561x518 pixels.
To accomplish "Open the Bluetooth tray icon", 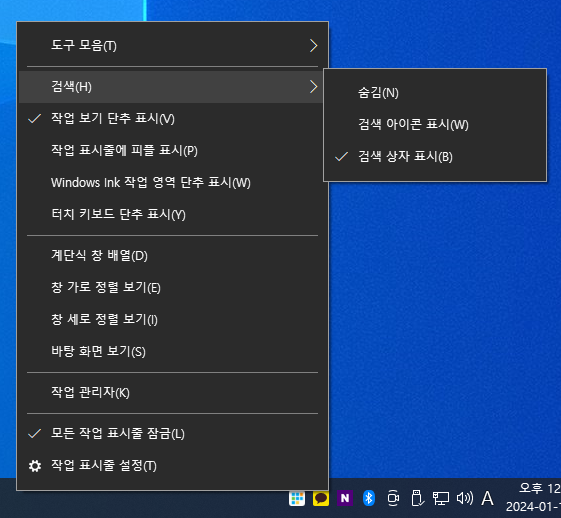I will (369, 498).
